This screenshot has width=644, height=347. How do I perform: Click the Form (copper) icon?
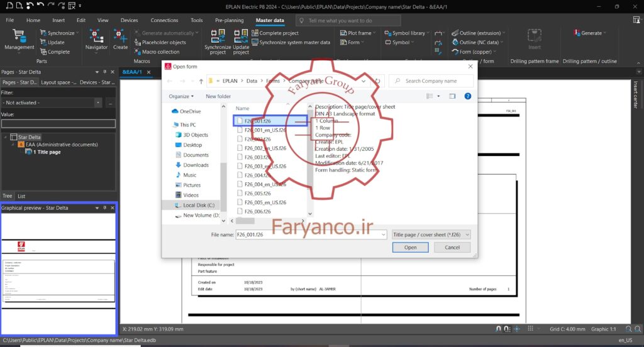(455, 52)
